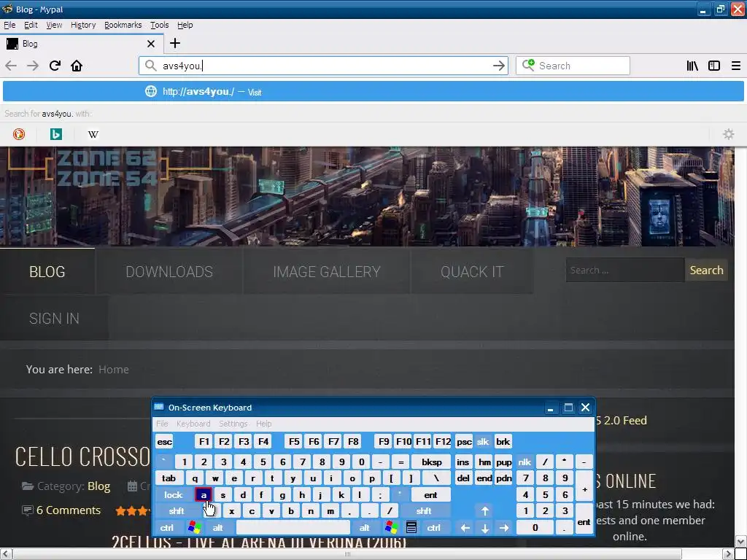Click the browser back arrow

pyautogui.click(x=11, y=66)
